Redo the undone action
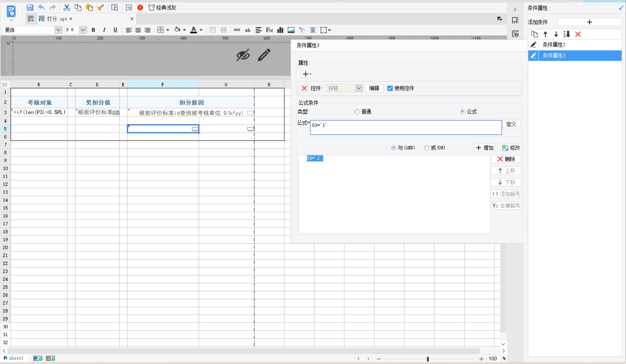This screenshot has width=626, height=364. click(x=53, y=7)
